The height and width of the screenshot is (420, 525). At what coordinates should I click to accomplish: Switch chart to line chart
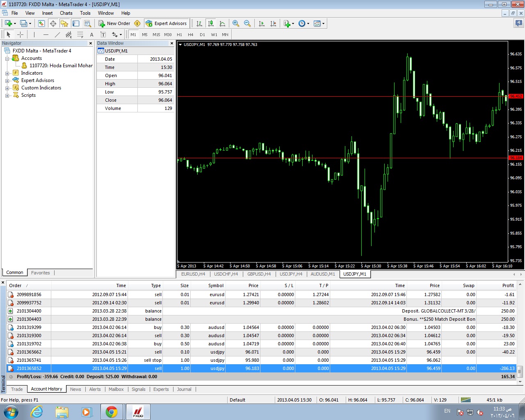pyautogui.click(x=222, y=23)
